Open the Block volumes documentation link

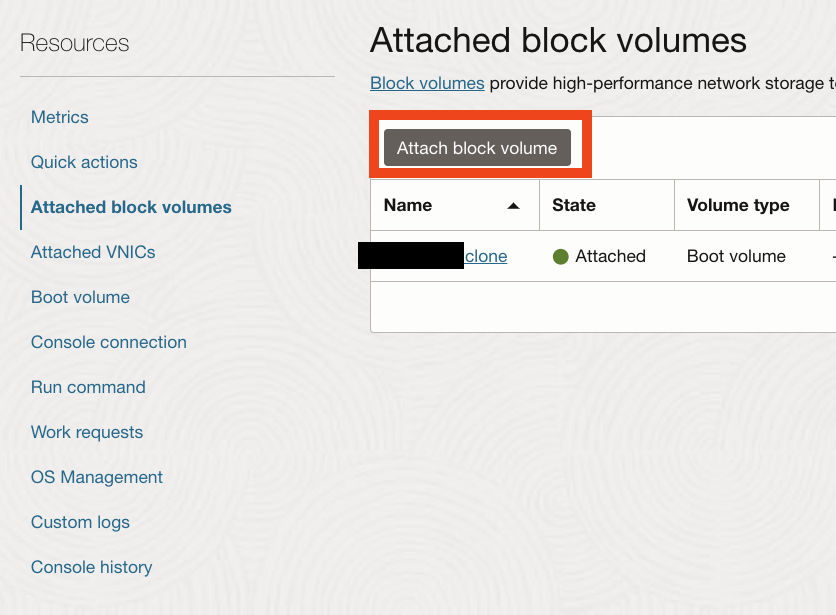click(427, 83)
